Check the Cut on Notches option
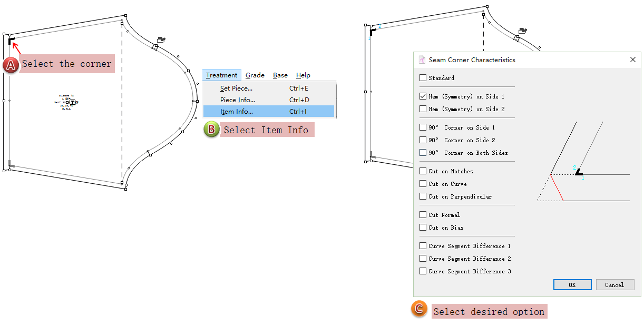Image resolution: width=644 pixels, height=326 pixels. pyautogui.click(x=423, y=171)
